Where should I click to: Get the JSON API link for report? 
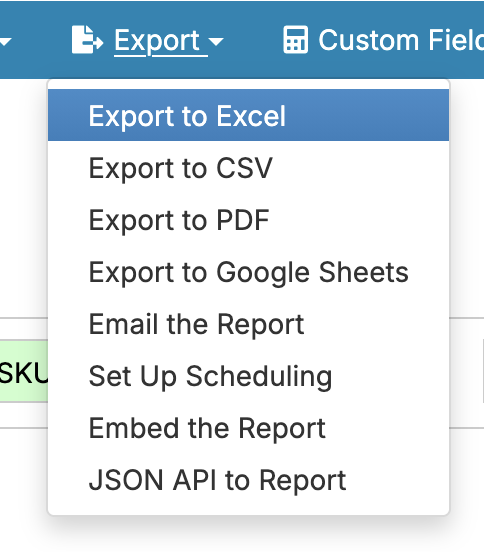249,481
